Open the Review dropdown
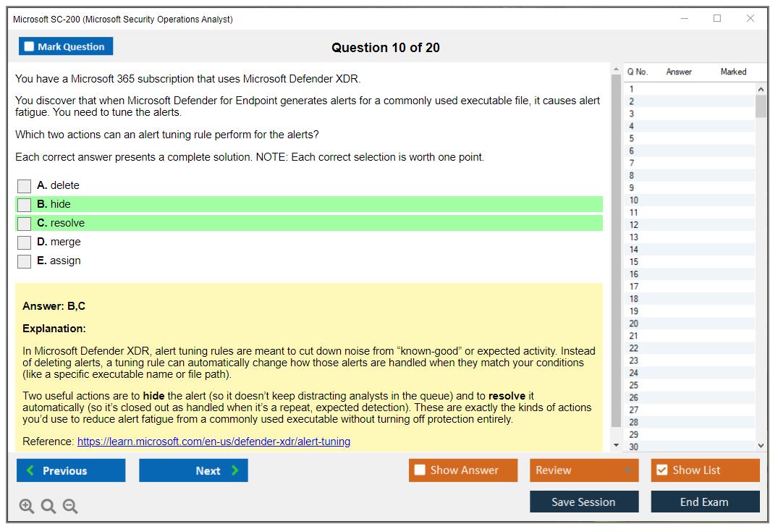This screenshot has width=778, height=532. [x=584, y=470]
